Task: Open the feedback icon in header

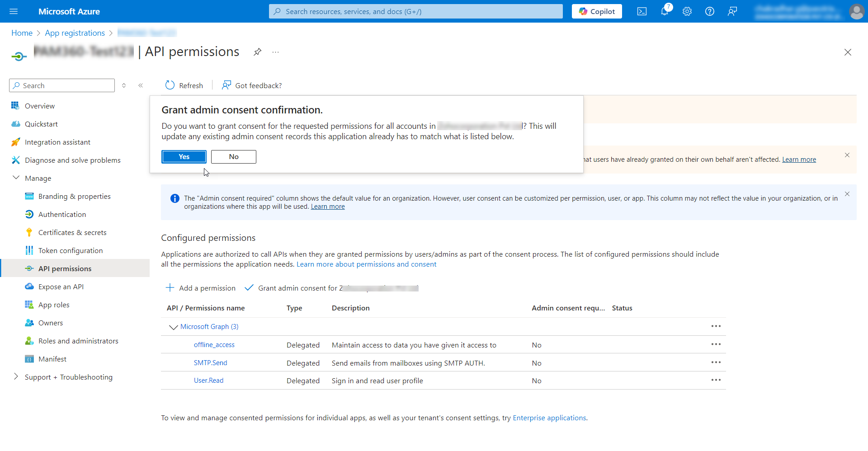Action: click(x=732, y=11)
